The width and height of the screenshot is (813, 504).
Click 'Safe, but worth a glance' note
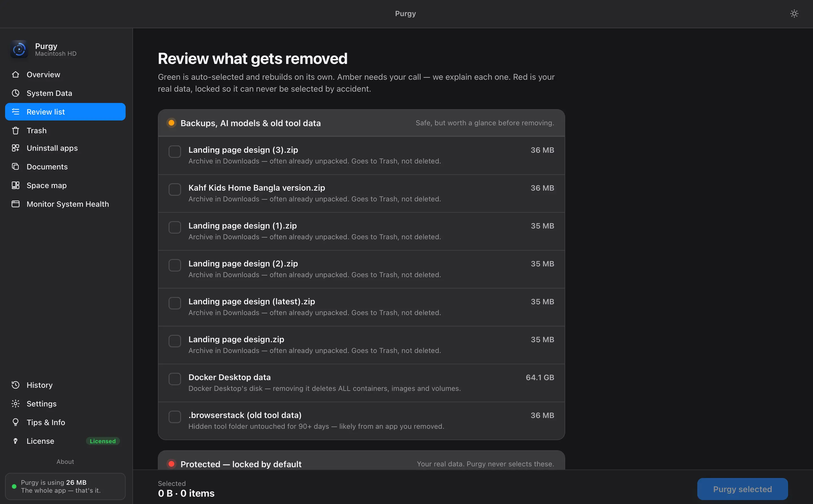pos(485,123)
